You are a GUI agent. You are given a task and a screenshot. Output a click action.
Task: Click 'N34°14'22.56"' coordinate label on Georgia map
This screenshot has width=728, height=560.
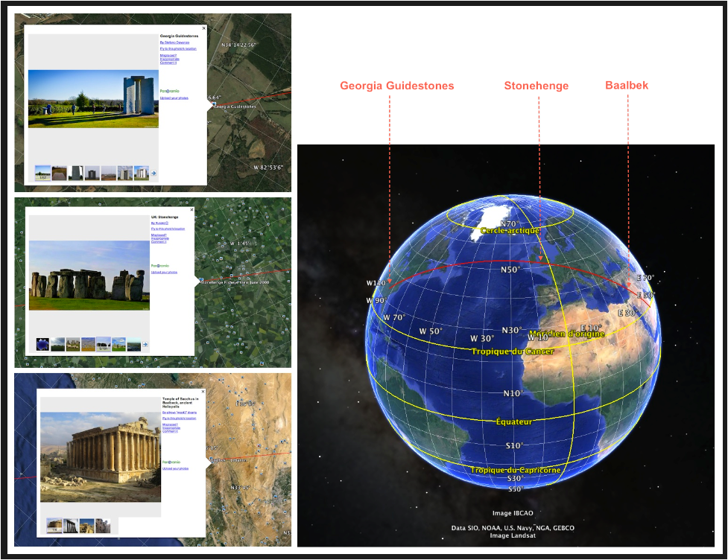[x=238, y=45]
